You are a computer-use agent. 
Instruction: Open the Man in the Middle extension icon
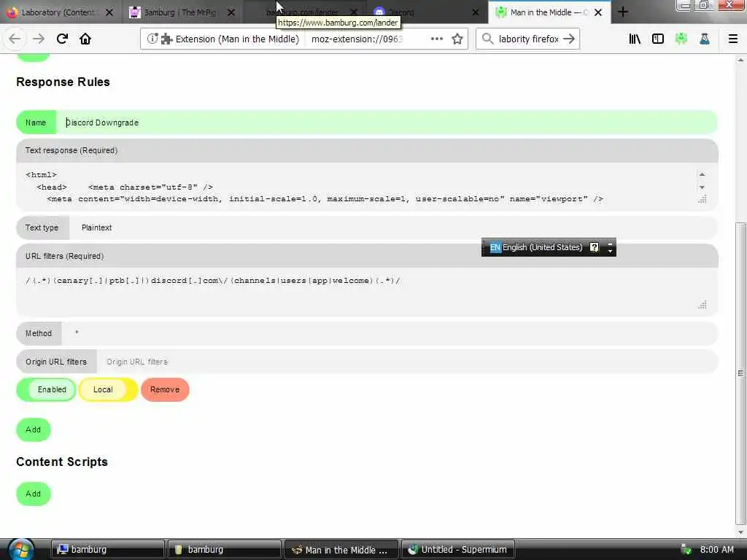click(x=681, y=39)
